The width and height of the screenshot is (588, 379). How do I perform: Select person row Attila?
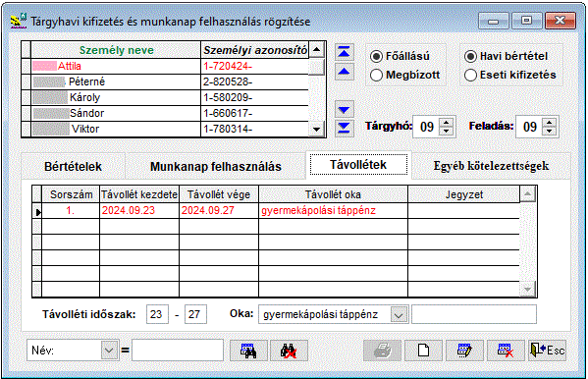click(x=116, y=66)
